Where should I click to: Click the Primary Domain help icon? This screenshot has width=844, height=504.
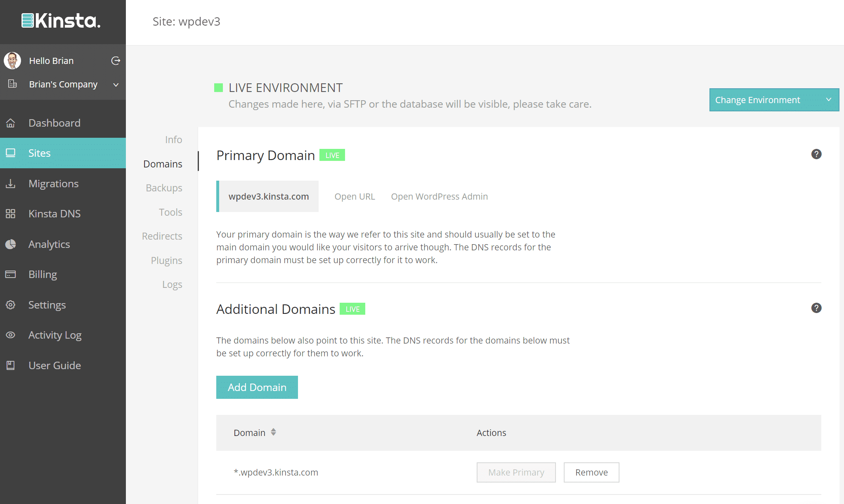pyautogui.click(x=816, y=154)
